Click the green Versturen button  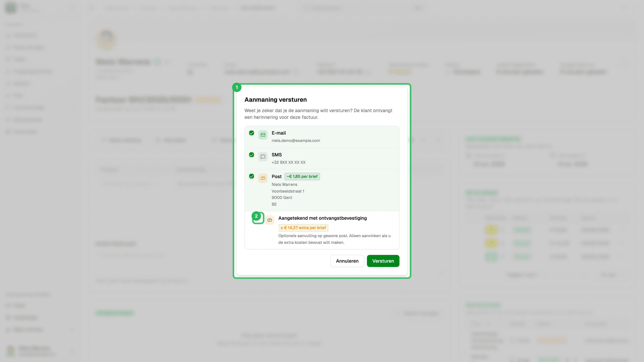point(383,261)
